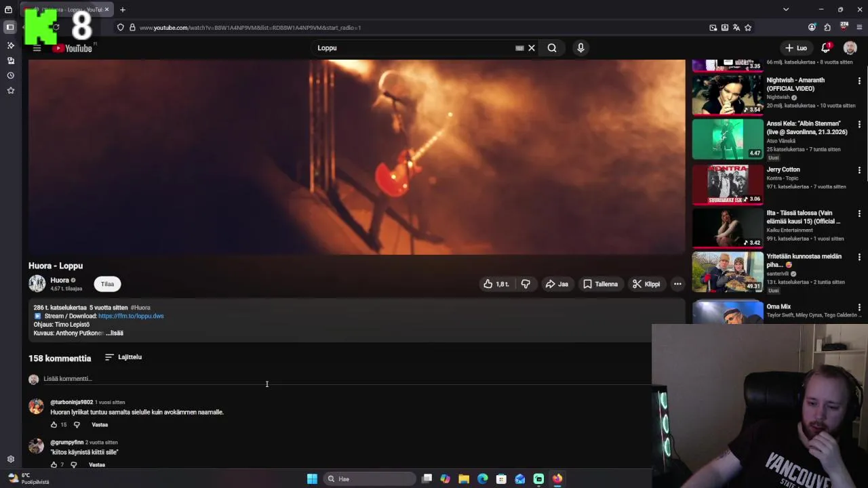Viewport: 868px width, 488px height.
Task: Open Ilta - Tässä talossa video title
Action: pos(804,217)
